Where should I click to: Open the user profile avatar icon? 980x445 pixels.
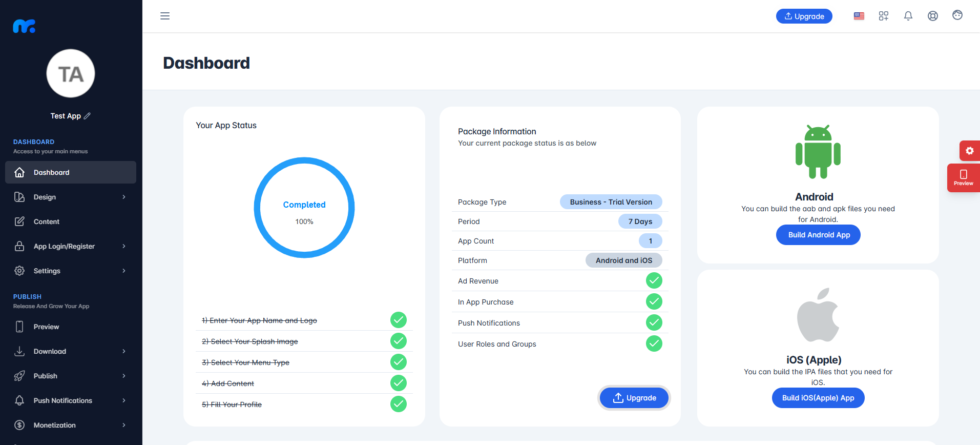click(957, 15)
